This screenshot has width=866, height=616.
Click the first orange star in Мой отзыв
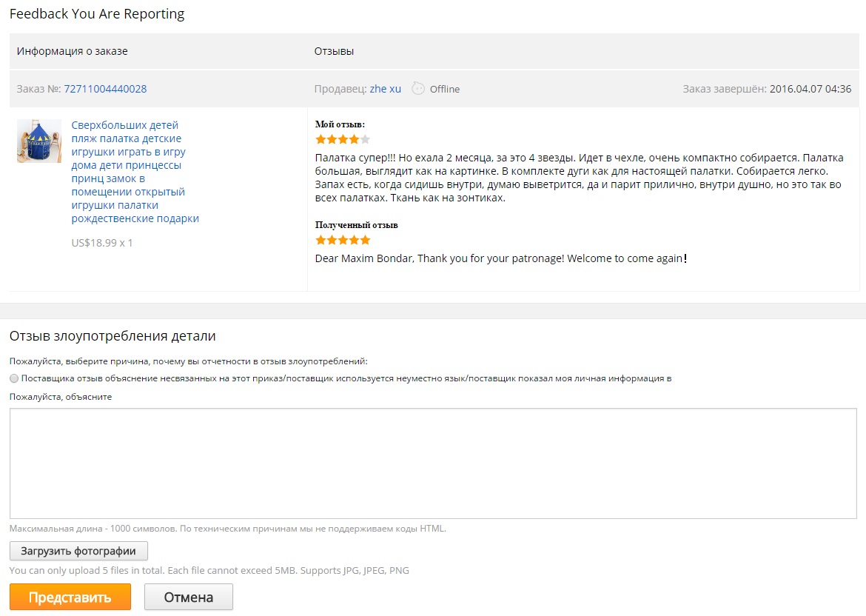pyautogui.click(x=320, y=139)
